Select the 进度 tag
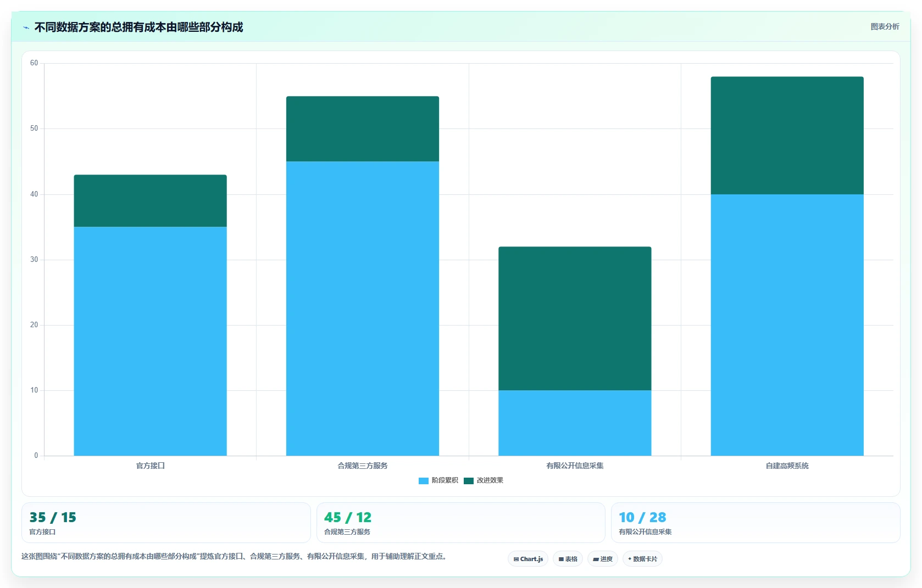 point(603,559)
